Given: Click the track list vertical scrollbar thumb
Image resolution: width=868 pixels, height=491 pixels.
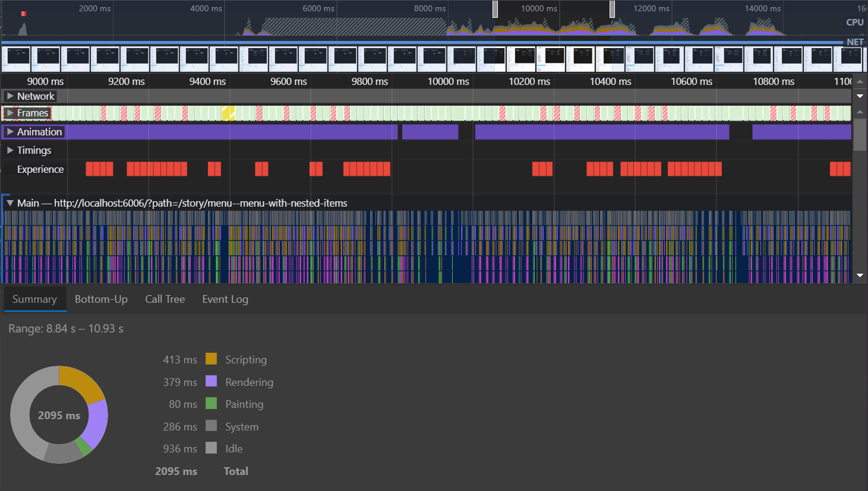Looking at the screenshot, I should pos(860,135).
